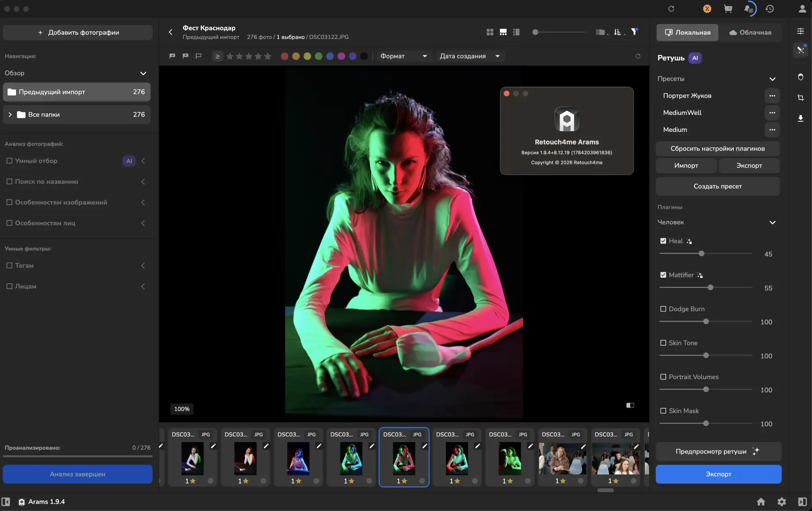Go back with the left arrow

coord(170,32)
